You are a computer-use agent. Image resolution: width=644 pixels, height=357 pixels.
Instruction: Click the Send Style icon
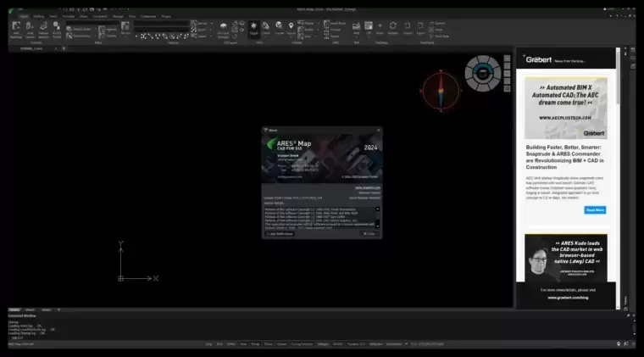[x=439, y=36]
